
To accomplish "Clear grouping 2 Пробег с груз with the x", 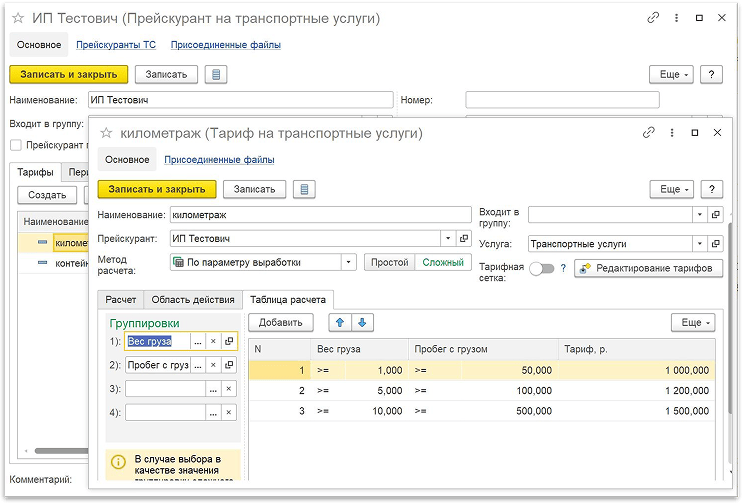I will click(213, 365).
